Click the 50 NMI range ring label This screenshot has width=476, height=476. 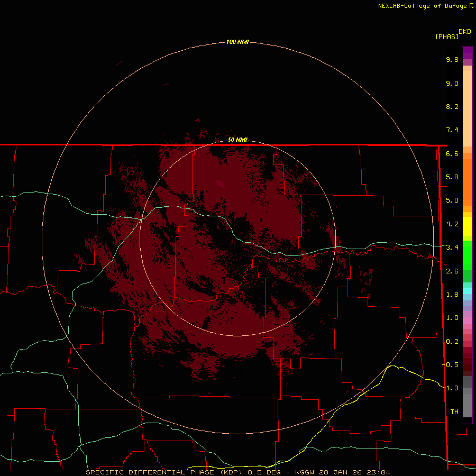pyautogui.click(x=237, y=140)
